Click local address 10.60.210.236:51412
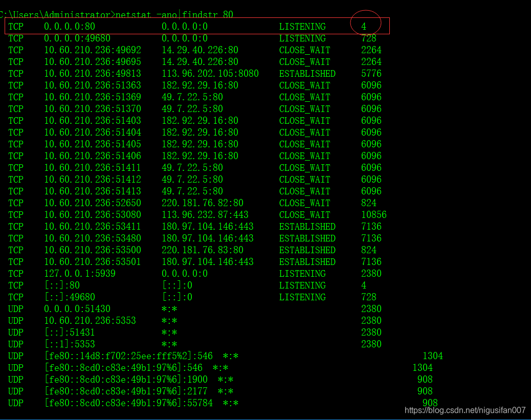531x420 pixels. [x=93, y=180]
